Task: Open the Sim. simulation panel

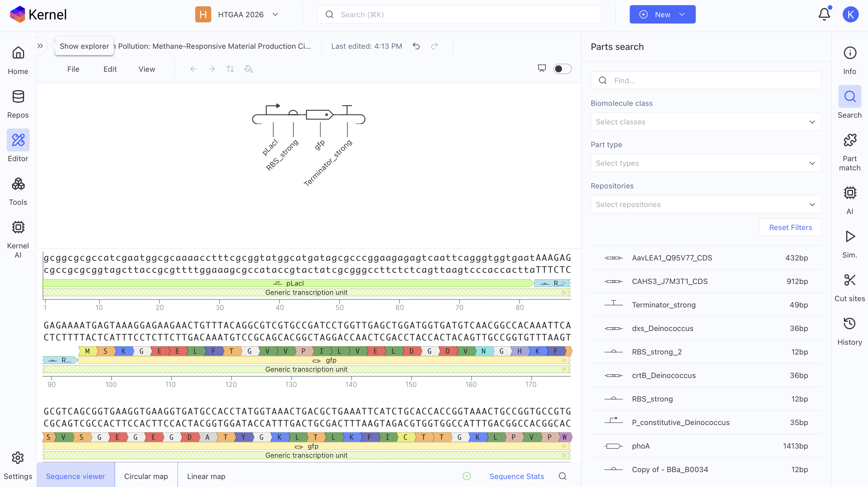Action: [x=849, y=244]
